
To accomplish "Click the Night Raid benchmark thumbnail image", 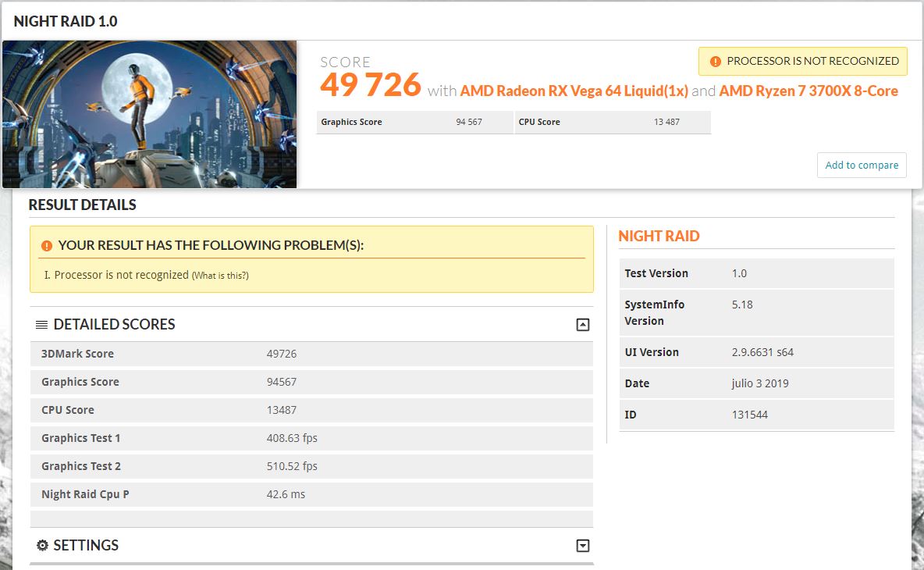I will [150, 114].
